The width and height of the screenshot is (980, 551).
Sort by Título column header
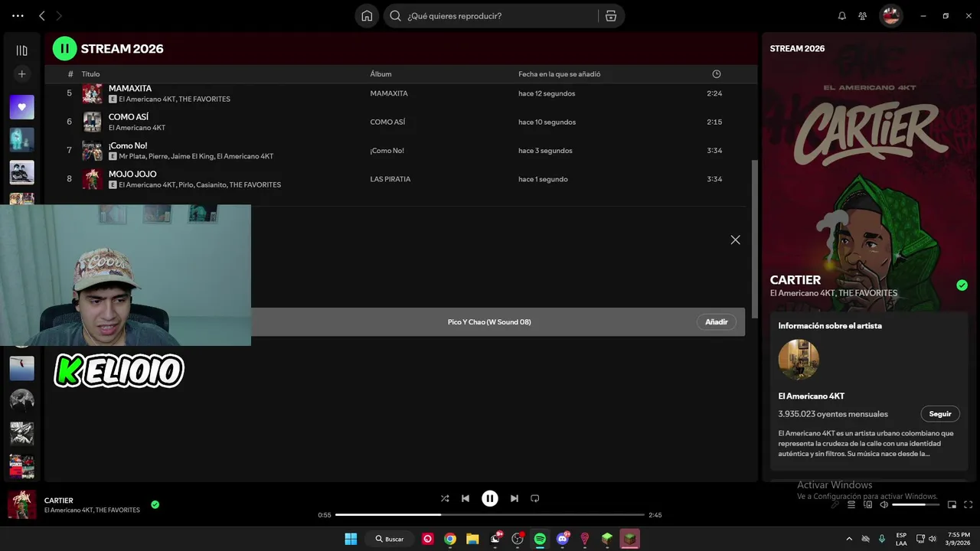coord(90,74)
